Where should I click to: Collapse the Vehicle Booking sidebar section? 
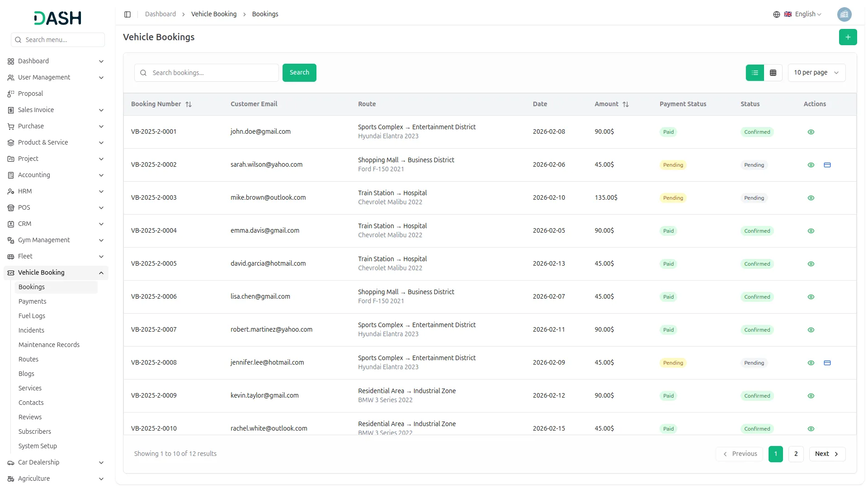[x=56, y=272]
